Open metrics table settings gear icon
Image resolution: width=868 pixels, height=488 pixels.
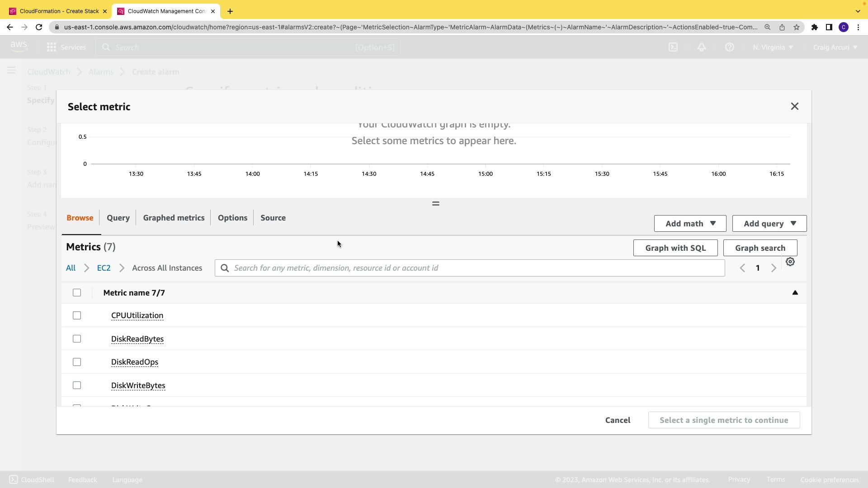(x=790, y=262)
